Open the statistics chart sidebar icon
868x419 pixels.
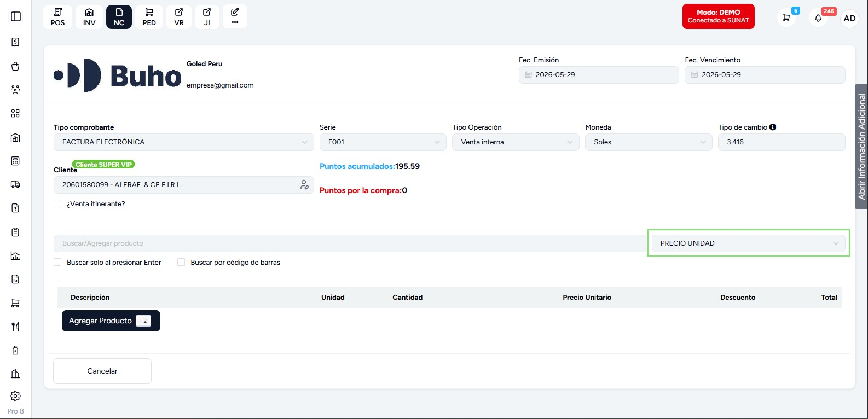click(15, 255)
